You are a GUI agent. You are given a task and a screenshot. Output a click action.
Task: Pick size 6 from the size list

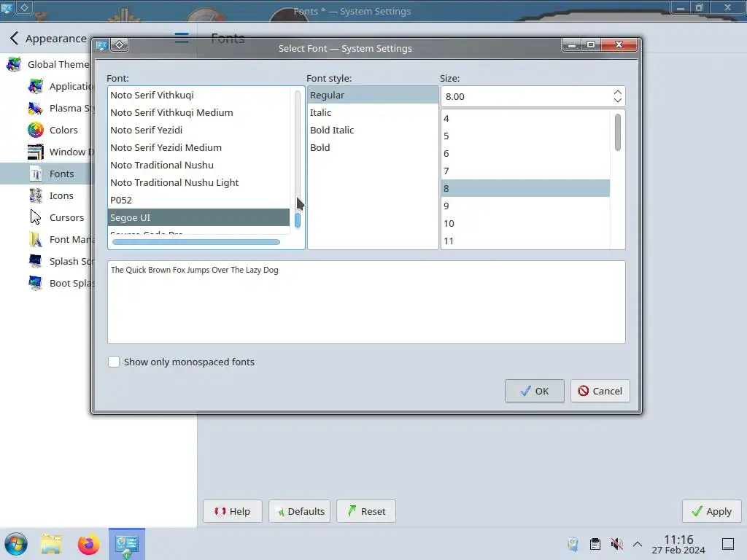pyautogui.click(x=525, y=153)
